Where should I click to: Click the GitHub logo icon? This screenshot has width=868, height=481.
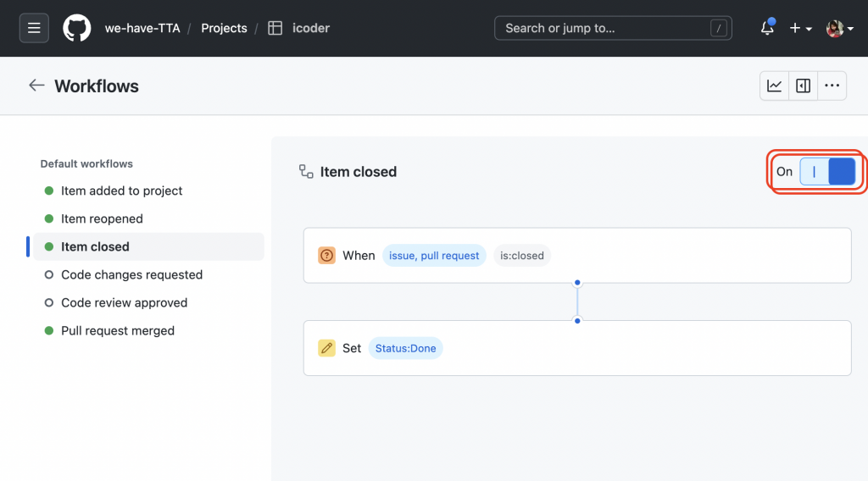(77, 28)
